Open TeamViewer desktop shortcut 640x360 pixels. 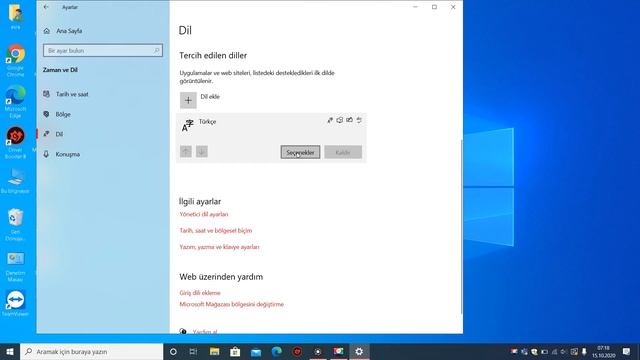point(16,303)
